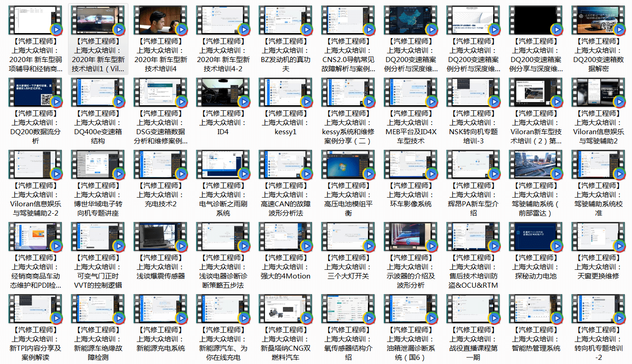
Task: Select the 新能源充电系统 video file
Action: [160, 309]
